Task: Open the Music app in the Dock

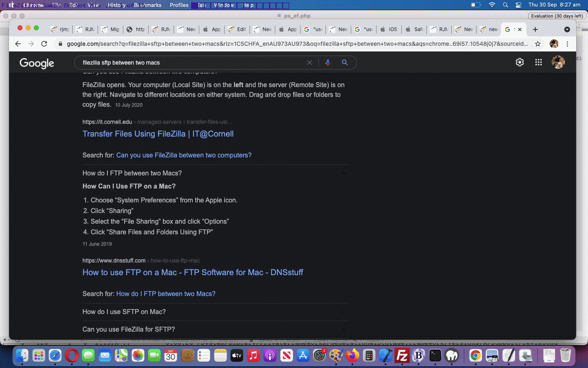Action: (253, 355)
